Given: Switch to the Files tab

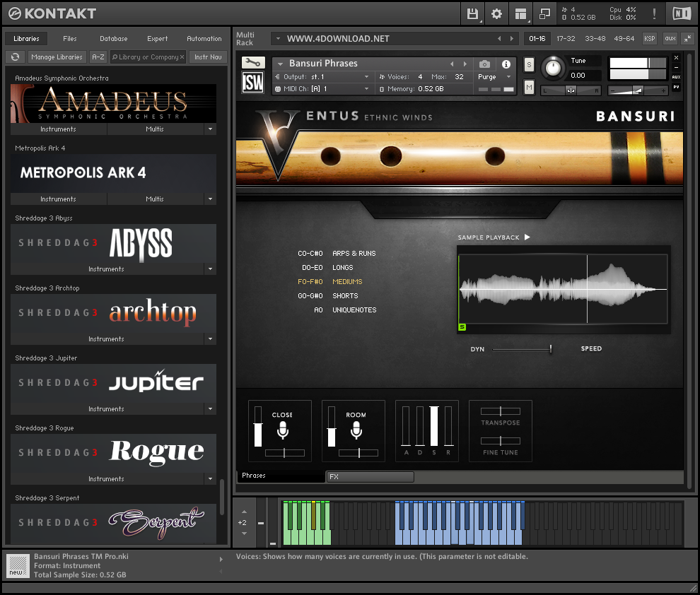Looking at the screenshot, I should 69,39.
